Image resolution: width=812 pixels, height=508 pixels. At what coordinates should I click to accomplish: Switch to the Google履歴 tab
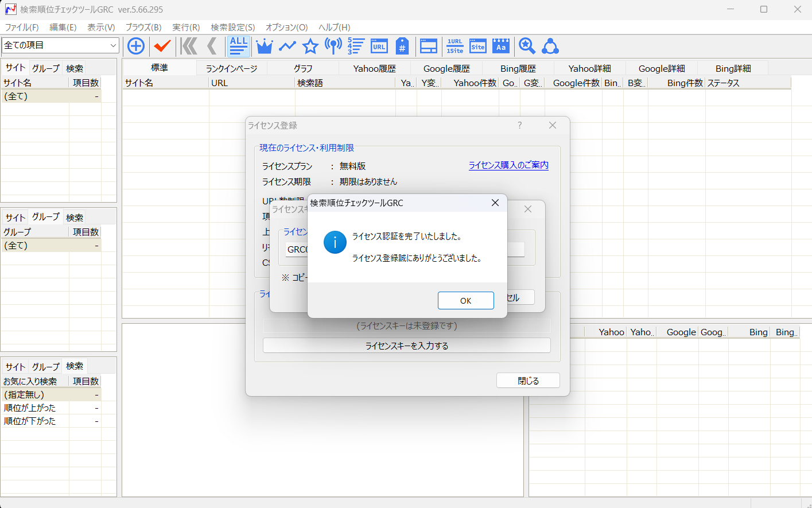tap(446, 68)
